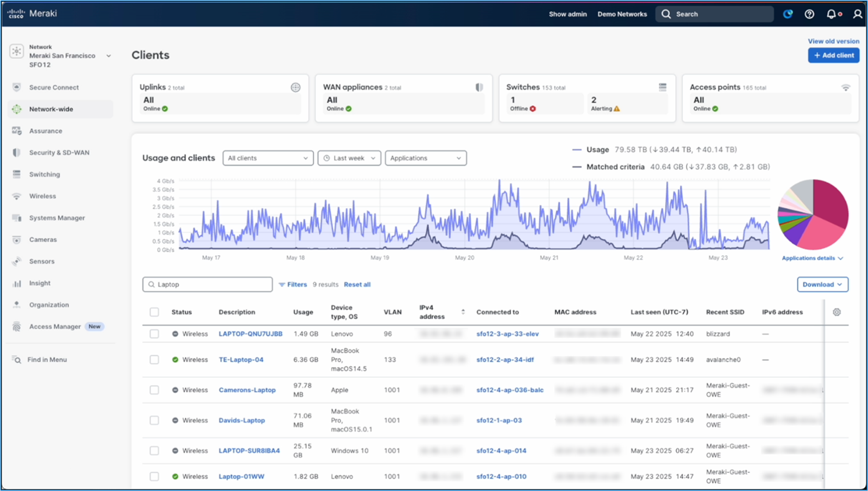Open the Applications dropdown
This screenshot has width=868, height=491.
point(426,158)
